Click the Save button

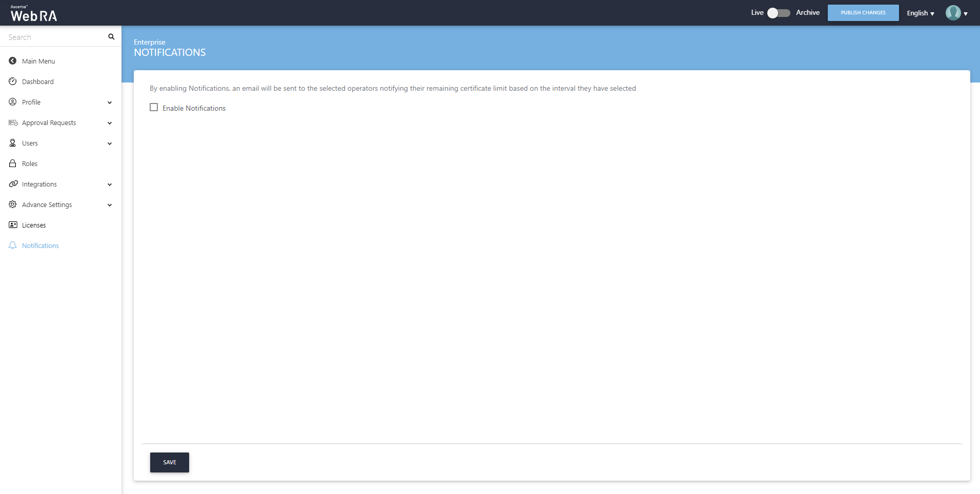170,462
